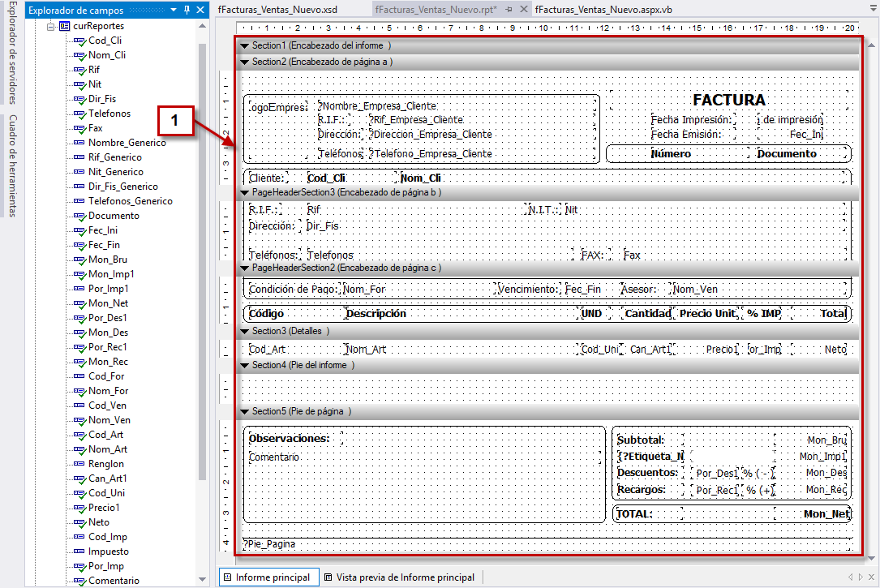Close the Explorador de campos panel
The width and height of the screenshot is (880, 588).
coord(200,10)
